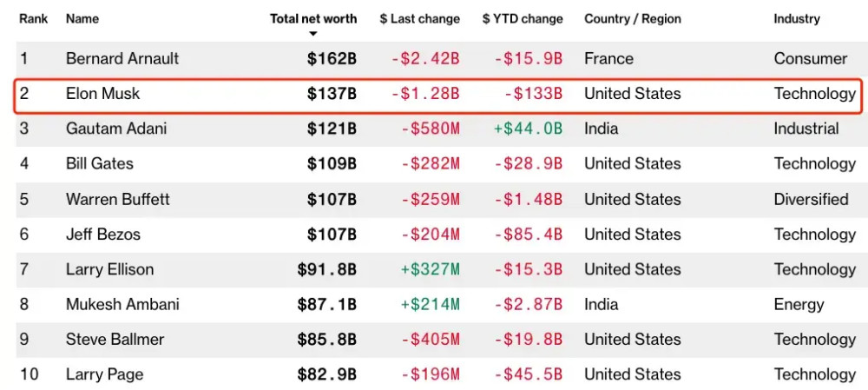
Task: Open Bernard Arnault's profile
Action: (122, 59)
